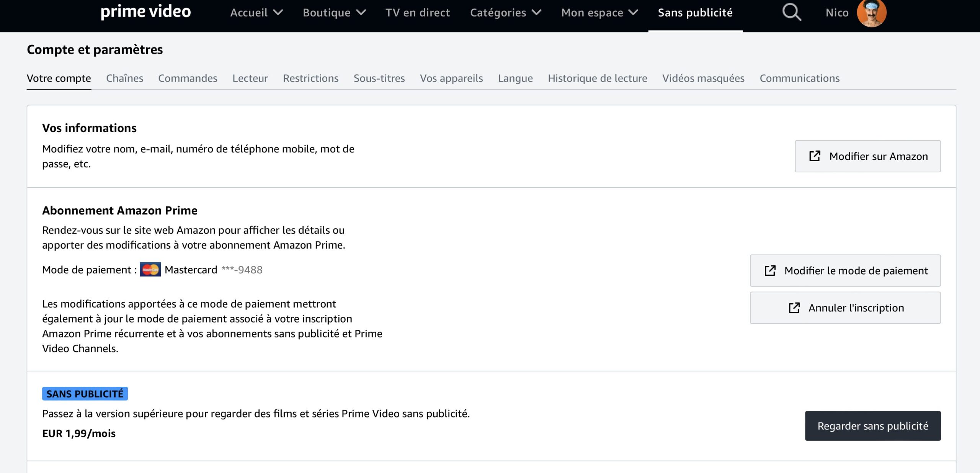Viewport: 980px width, 473px height.
Task: Click the Nico profile name
Action: coord(837,13)
